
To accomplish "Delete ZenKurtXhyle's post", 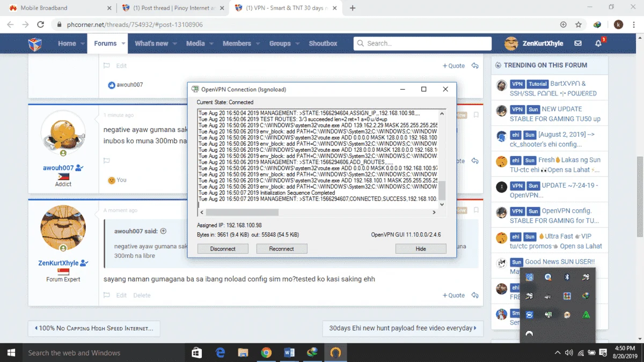I will pos(142,295).
